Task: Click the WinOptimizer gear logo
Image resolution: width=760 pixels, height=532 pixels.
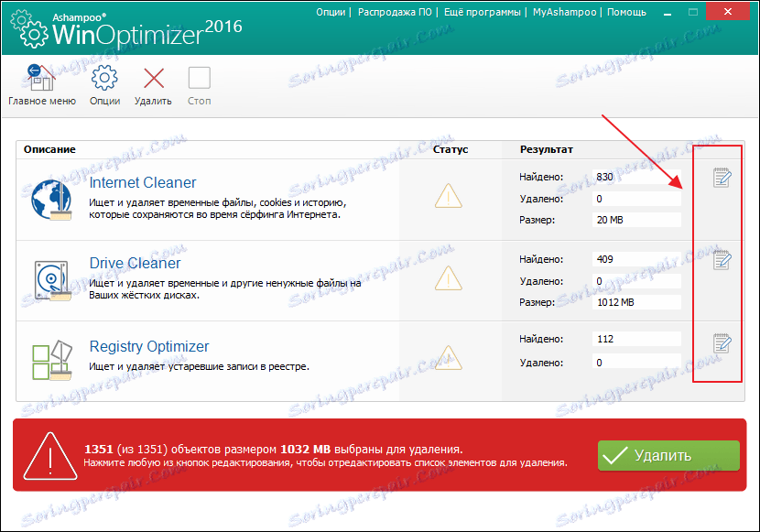Action: pos(29,28)
